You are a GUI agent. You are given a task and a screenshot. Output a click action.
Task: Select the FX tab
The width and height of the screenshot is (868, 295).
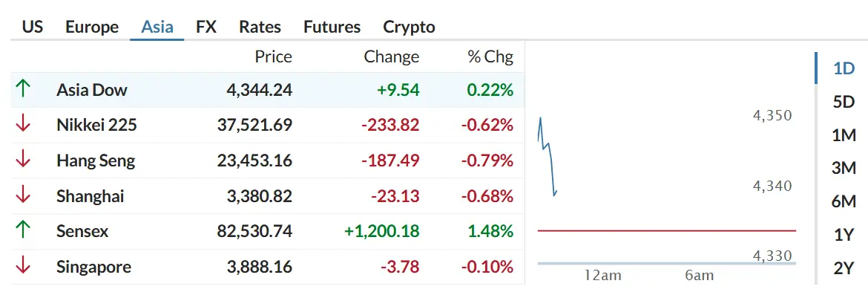206,27
